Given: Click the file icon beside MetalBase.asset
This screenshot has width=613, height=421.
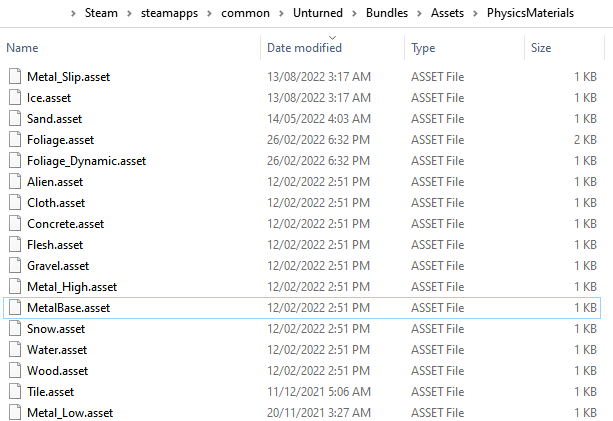Looking at the screenshot, I should [15, 308].
